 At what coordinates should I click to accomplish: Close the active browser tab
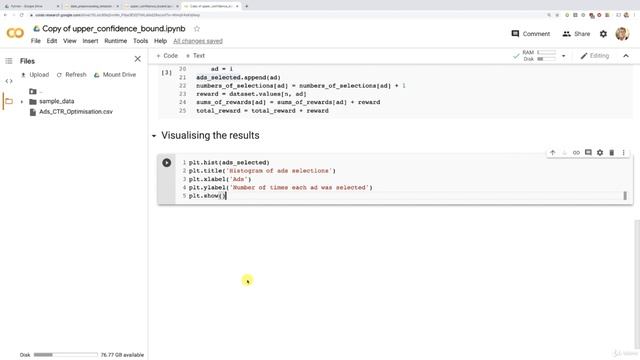[x=237, y=6]
